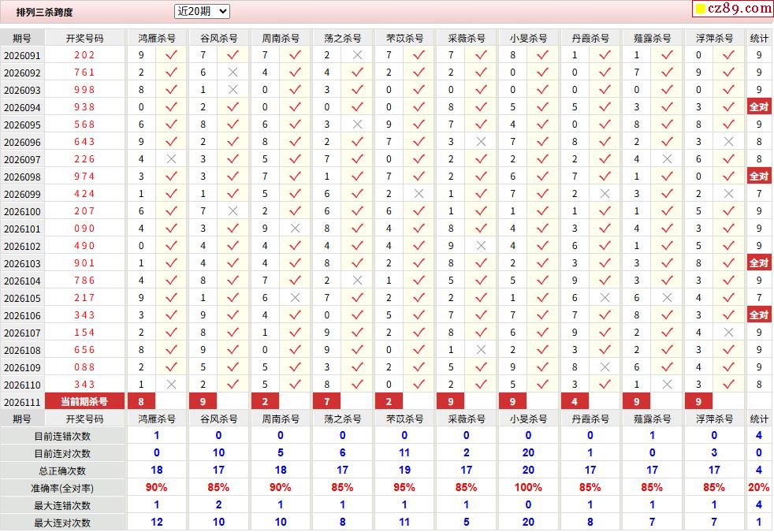Click the X mark for 荡之杀号 in row 2026095
The height and width of the screenshot is (532, 774).
pyautogui.click(x=357, y=125)
